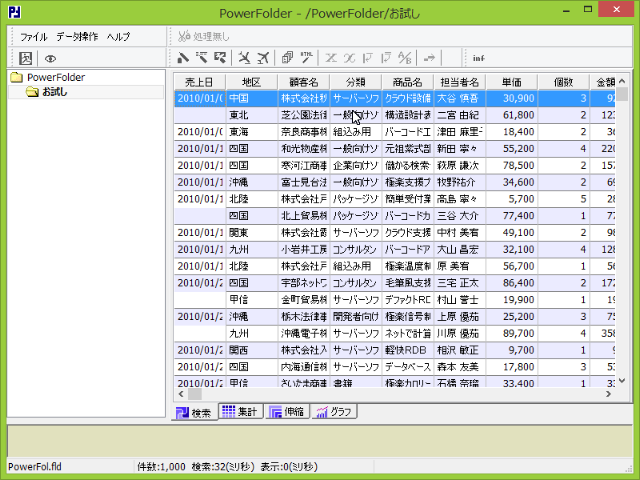The width and height of the screenshot is (640, 480).
Task: Click the 件数:1,000 status text
Action: pyautogui.click(x=161, y=467)
